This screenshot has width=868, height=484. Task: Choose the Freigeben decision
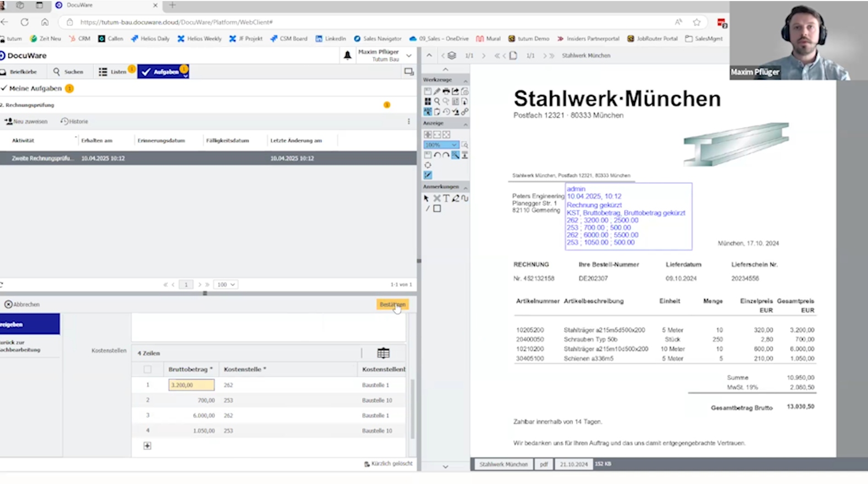click(x=30, y=324)
